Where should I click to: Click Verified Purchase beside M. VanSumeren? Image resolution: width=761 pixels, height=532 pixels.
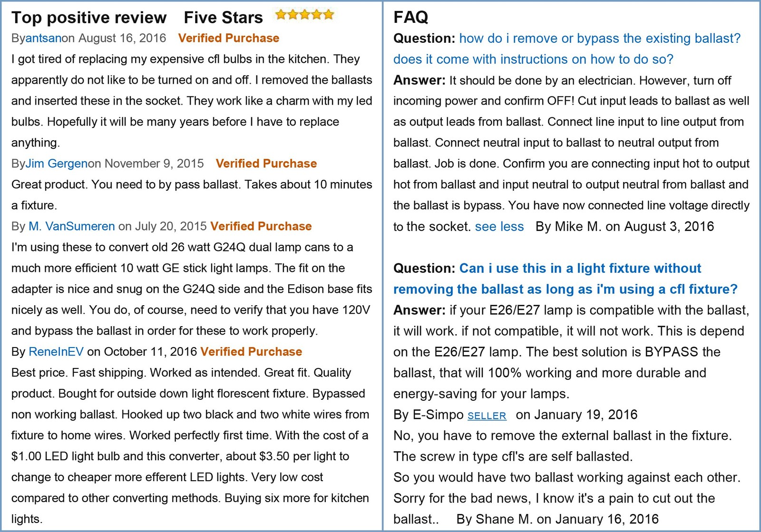[261, 226]
